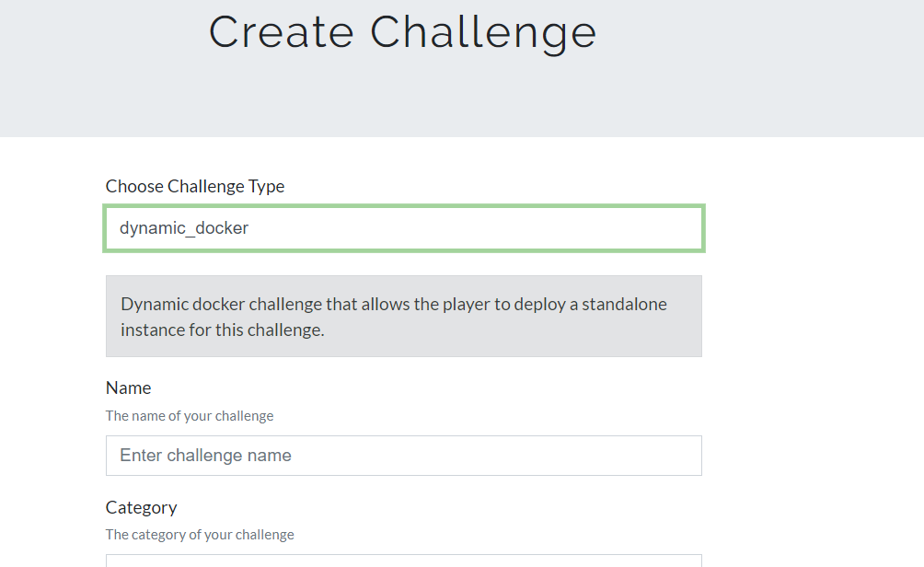Focus the Enter challenge name field

(404, 456)
